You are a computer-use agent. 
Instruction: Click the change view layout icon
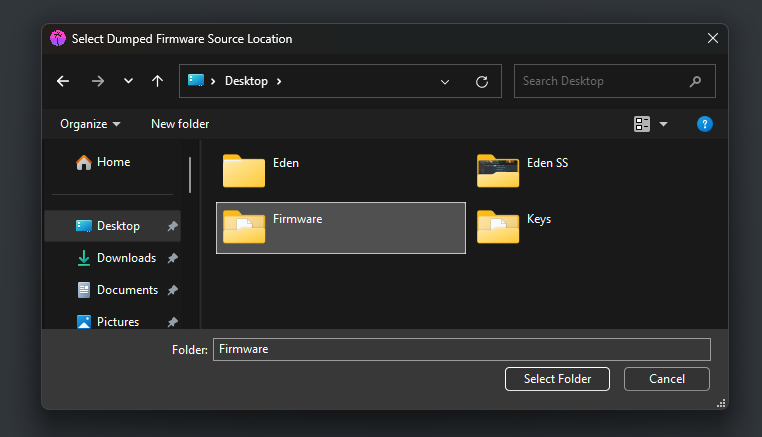tap(641, 124)
